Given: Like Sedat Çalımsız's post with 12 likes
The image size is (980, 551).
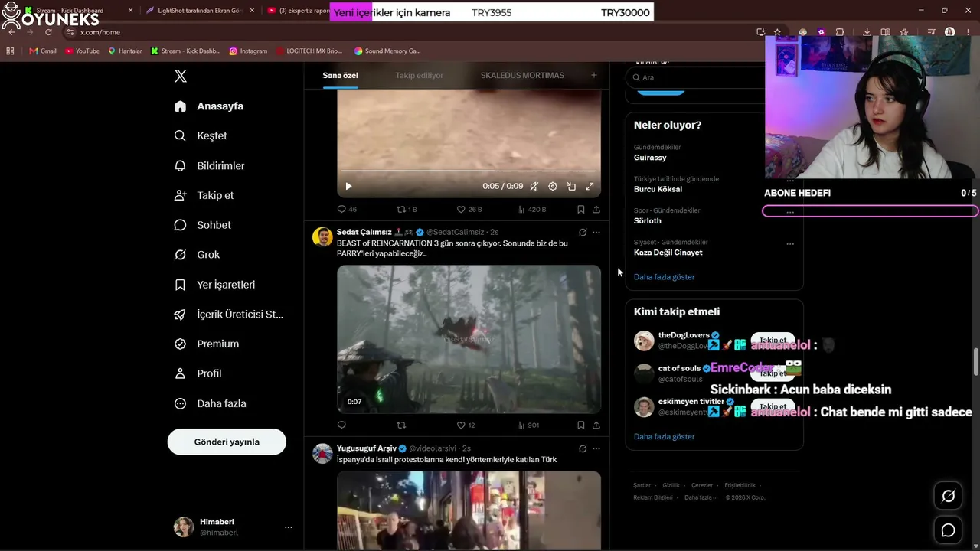Looking at the screenshot, I should [x=465, y=425].
